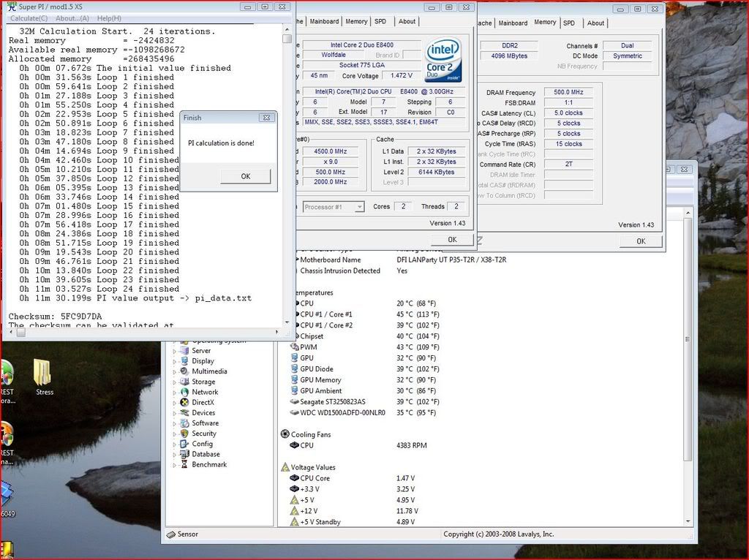749x560 pixels.
Task: Click the chip icon beside the +3.3 V row
Action: [294, 489]
